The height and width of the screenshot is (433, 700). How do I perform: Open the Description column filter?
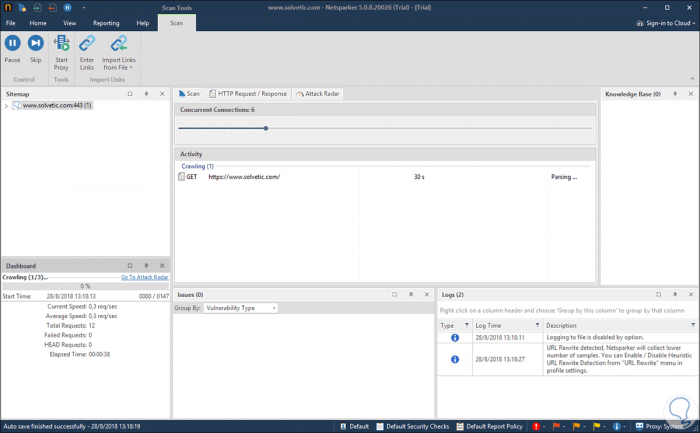(693, 325)
